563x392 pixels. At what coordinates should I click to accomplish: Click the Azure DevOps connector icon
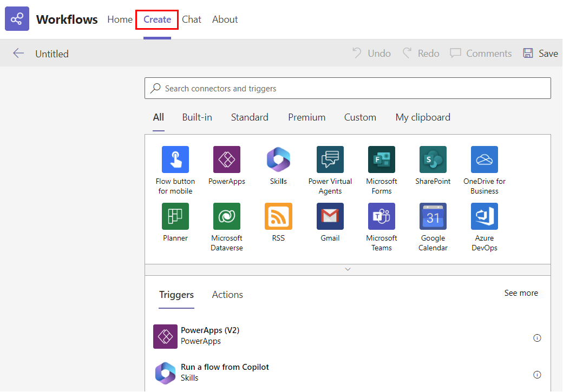click(484, 216)
